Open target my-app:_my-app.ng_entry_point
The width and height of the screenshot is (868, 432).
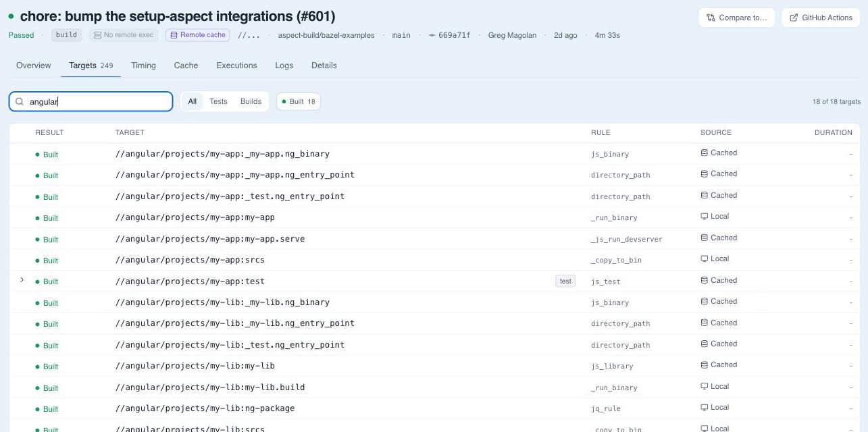234,175
